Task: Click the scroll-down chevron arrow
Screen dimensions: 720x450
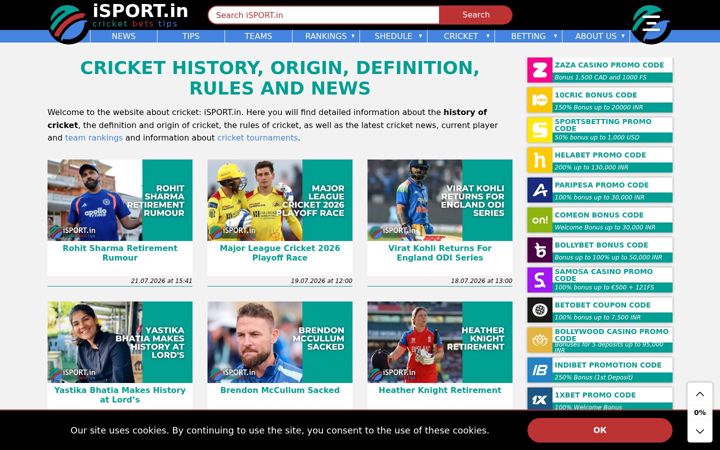Action: (700, 431)
